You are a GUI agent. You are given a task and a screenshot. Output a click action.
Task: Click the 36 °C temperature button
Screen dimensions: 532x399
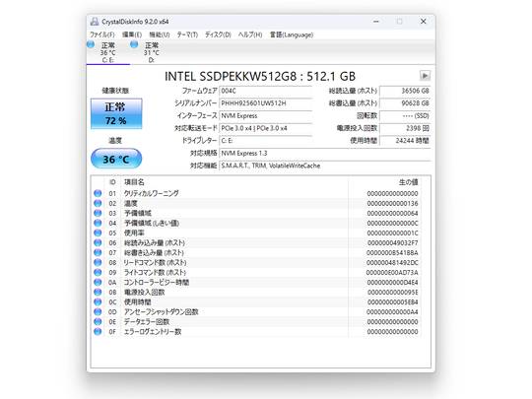(x=116, y=159)
